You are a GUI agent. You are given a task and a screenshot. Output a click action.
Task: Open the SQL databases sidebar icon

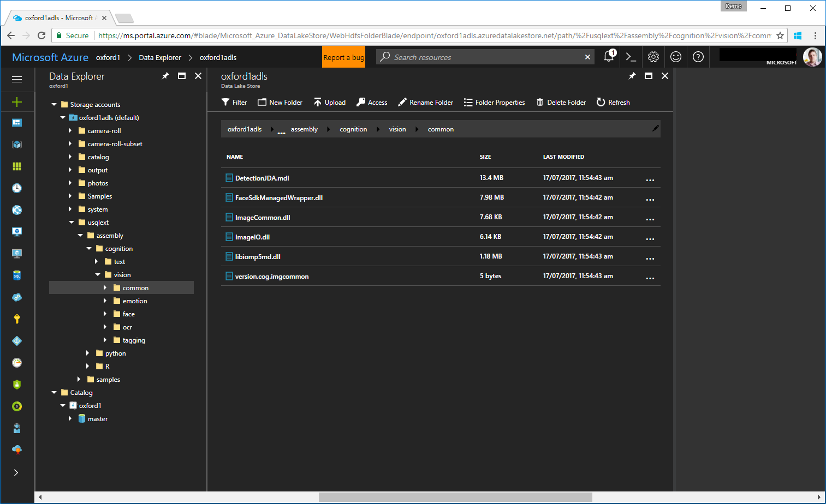[x=17, y=275]
